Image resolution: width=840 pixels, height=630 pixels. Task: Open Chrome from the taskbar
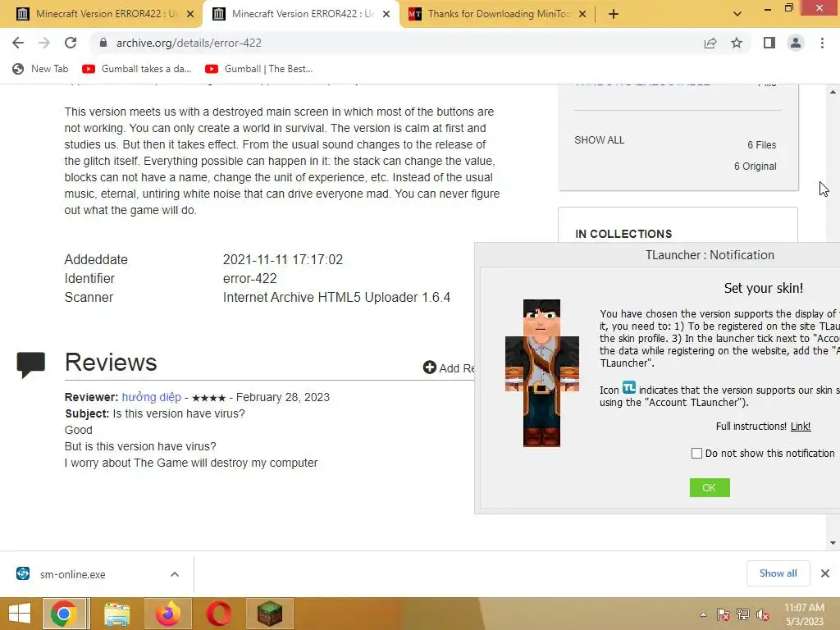pyautogui.click(x=64, y=614)
